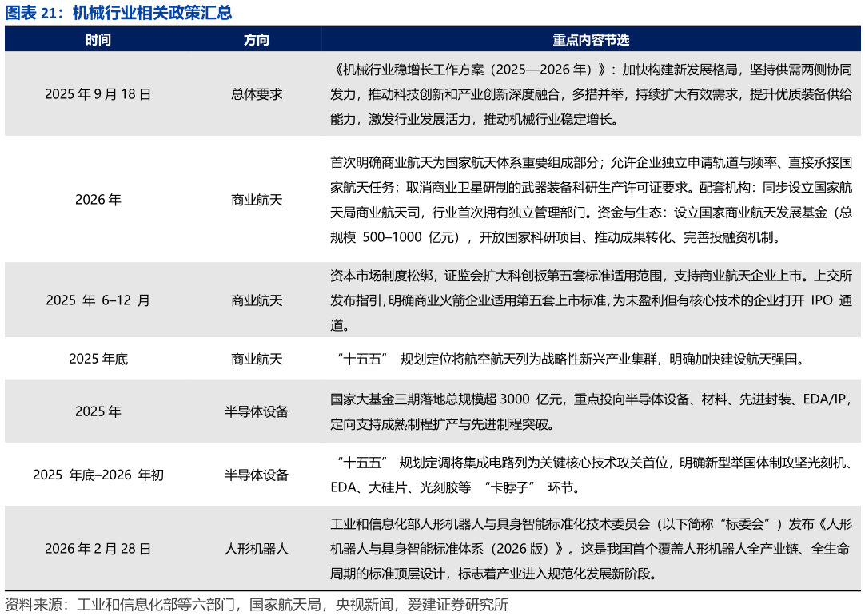865x616 pixels.
Task: Select the first 商业航天 direction cell
Action: point(256,200)
